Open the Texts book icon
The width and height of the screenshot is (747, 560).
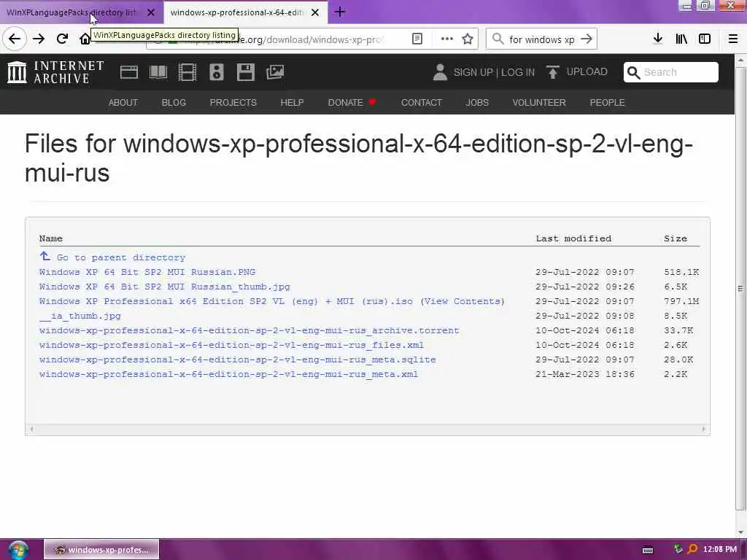tap(158, 72)
